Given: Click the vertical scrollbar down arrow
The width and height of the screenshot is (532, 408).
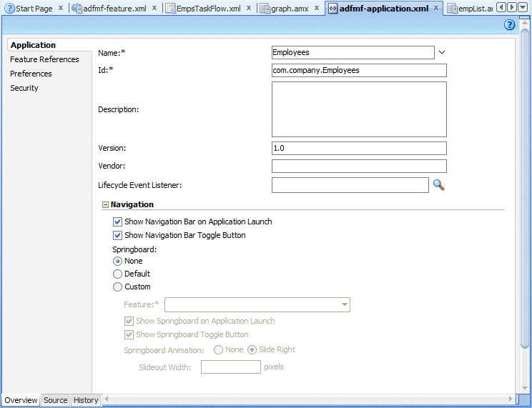Looking at the screenshot, I should pos(525,388).
